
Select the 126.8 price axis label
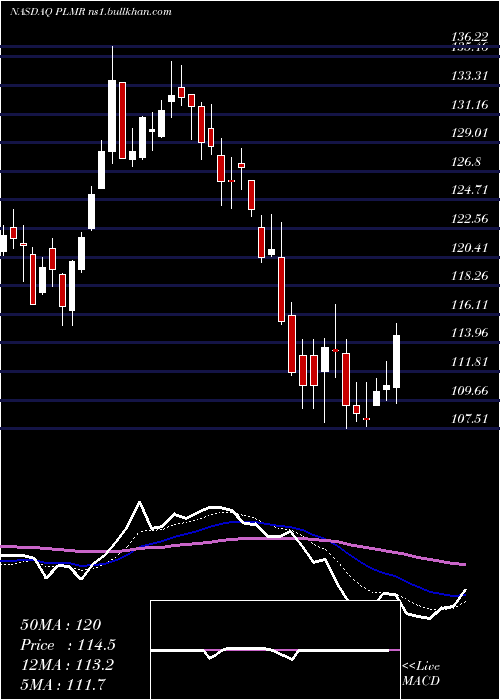[466, 162]
